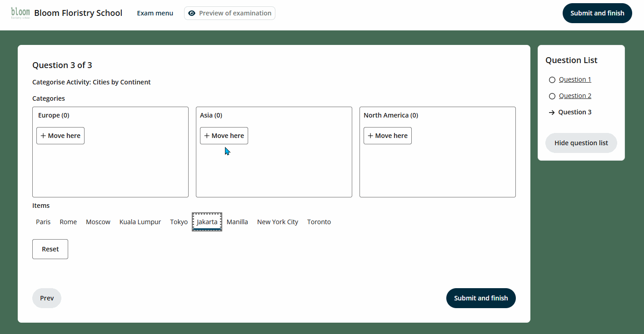Click the Bloom Floristry School logo
The image size is (644, 334).
click(x=20, y=13)
